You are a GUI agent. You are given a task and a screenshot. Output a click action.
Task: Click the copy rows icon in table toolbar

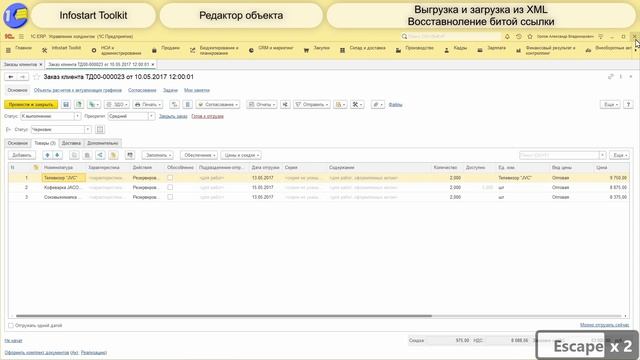coord(74,155)
